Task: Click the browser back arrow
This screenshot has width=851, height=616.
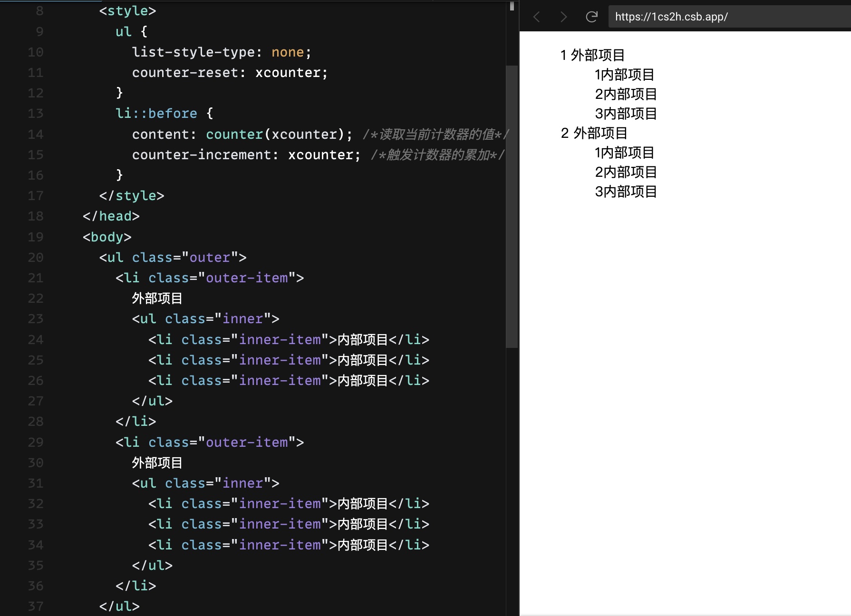Action: tap(537, 17)
